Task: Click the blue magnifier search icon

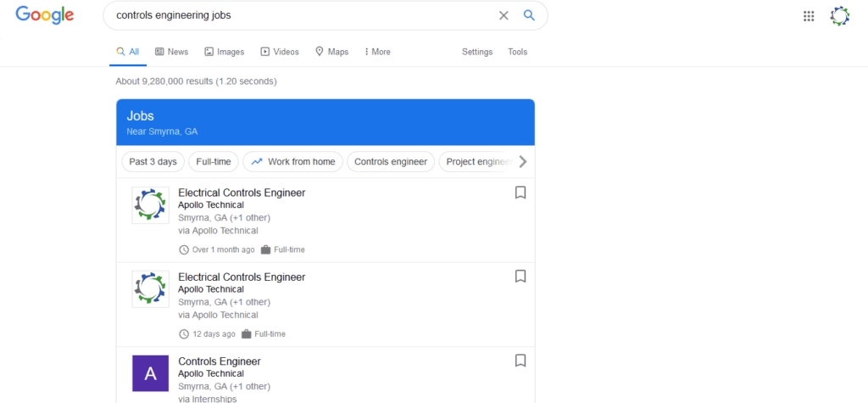Action: click(529, 15)
